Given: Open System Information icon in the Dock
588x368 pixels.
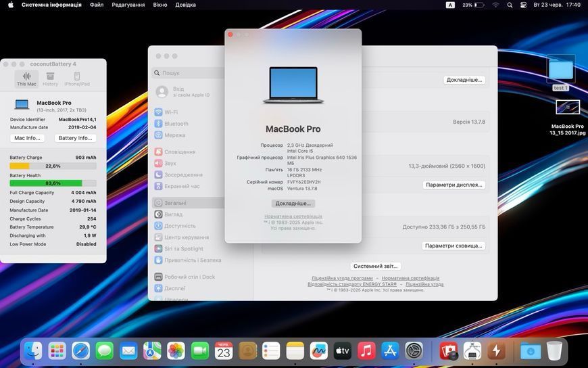Looking at the screenshot, I should point(472,351).
